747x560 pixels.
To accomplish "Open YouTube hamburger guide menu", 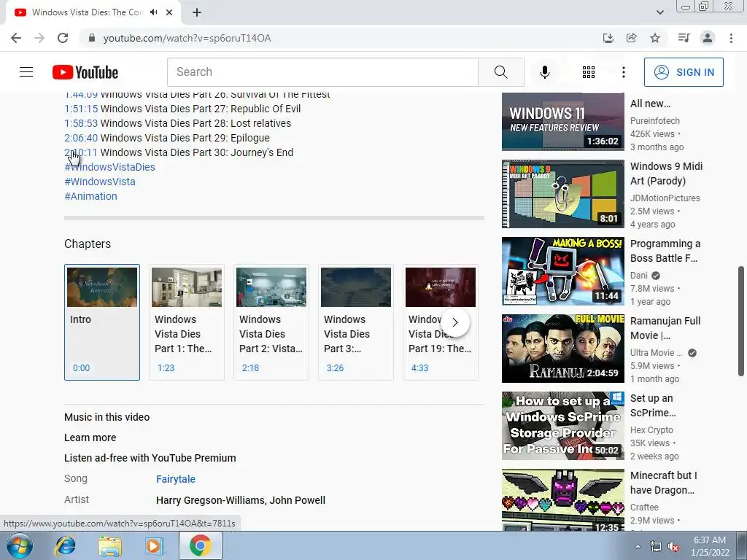I will coord(26,72).
